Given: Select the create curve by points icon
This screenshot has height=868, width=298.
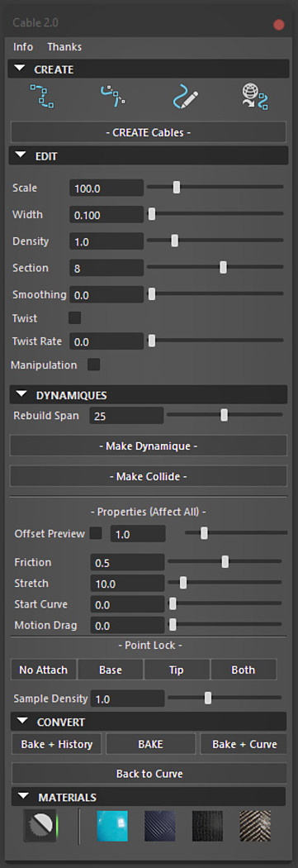Looking at the screenshot, I should [42, 97].
